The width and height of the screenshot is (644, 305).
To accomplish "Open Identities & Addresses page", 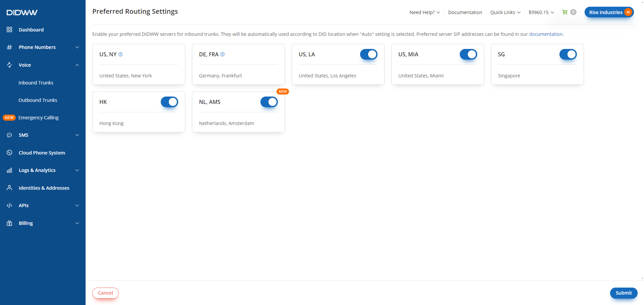I will click(44, 188).
